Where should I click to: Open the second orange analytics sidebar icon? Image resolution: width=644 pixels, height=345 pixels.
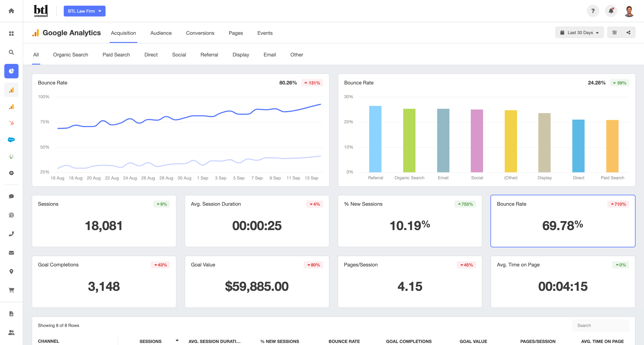click(11, 107)
